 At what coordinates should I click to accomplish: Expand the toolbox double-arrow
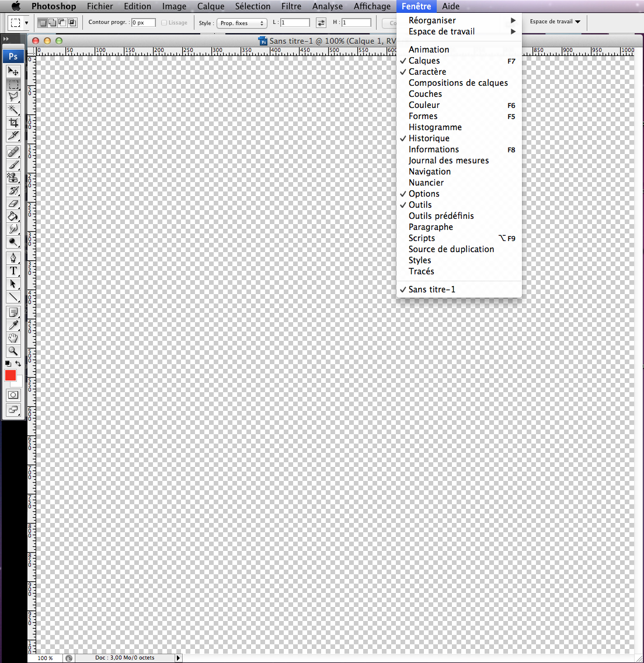point(6,39)
